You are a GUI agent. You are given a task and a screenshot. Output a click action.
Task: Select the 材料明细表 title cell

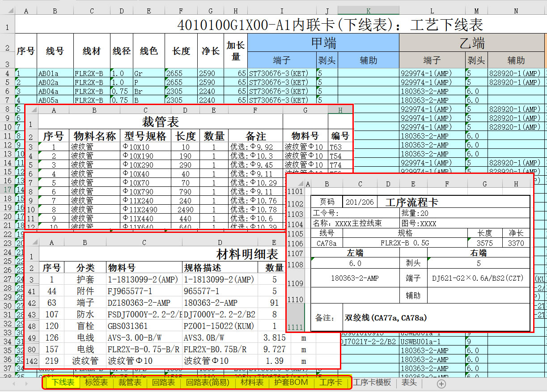pos(247,255)
